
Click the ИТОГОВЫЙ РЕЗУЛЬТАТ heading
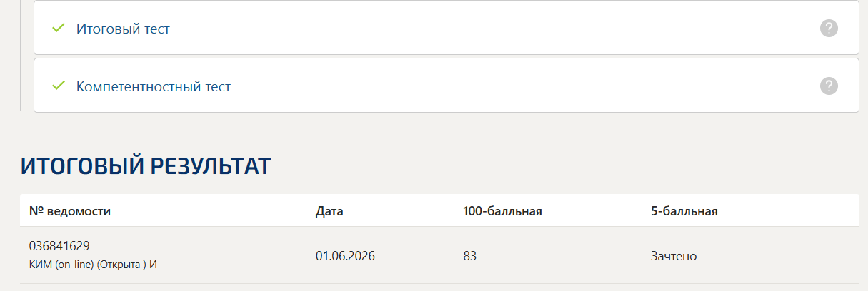coord(146,165)
